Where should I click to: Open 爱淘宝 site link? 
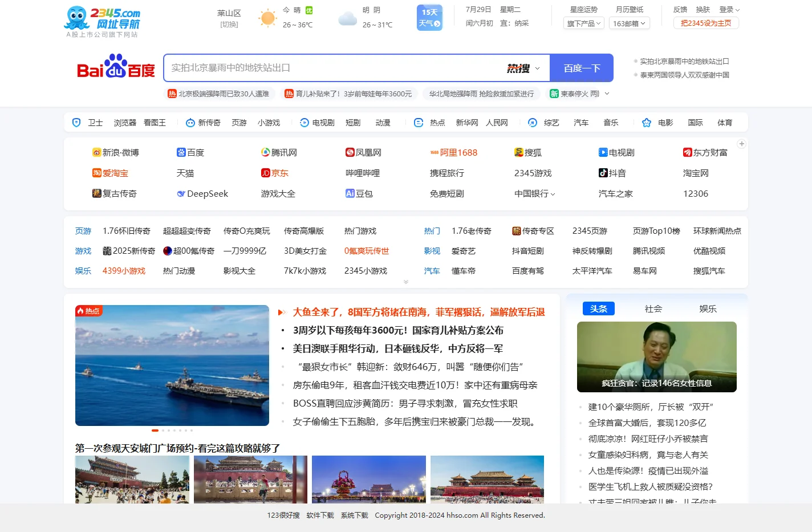(x=110, y=173)
